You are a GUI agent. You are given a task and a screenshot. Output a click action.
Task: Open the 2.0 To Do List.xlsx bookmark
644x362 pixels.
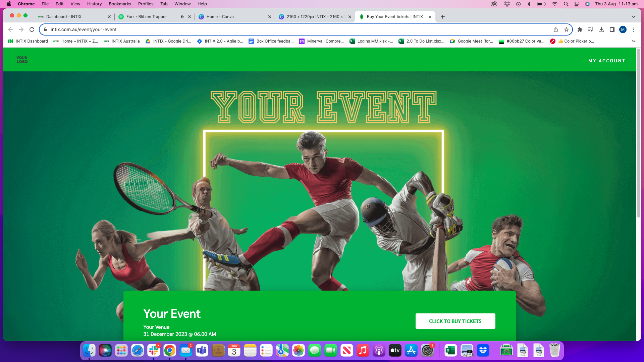[x=422, y=41]
